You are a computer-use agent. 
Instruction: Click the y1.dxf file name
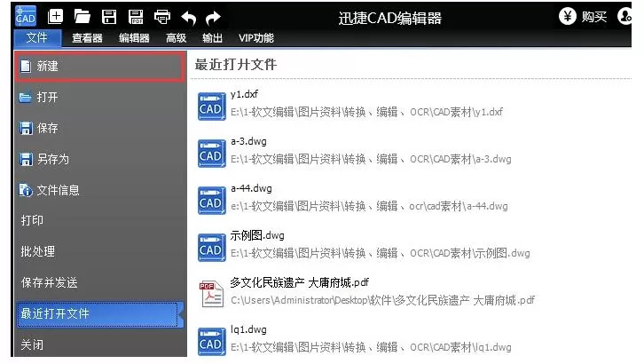[x=244, y=94]
